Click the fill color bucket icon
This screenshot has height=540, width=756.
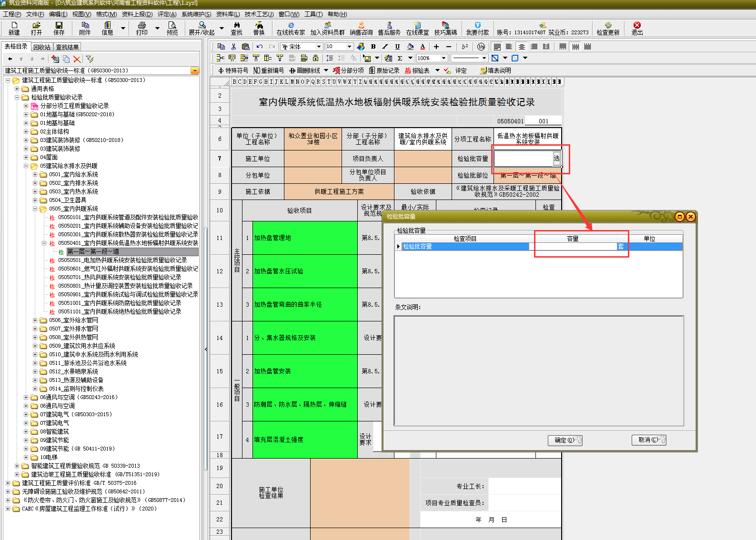(410, 46)
